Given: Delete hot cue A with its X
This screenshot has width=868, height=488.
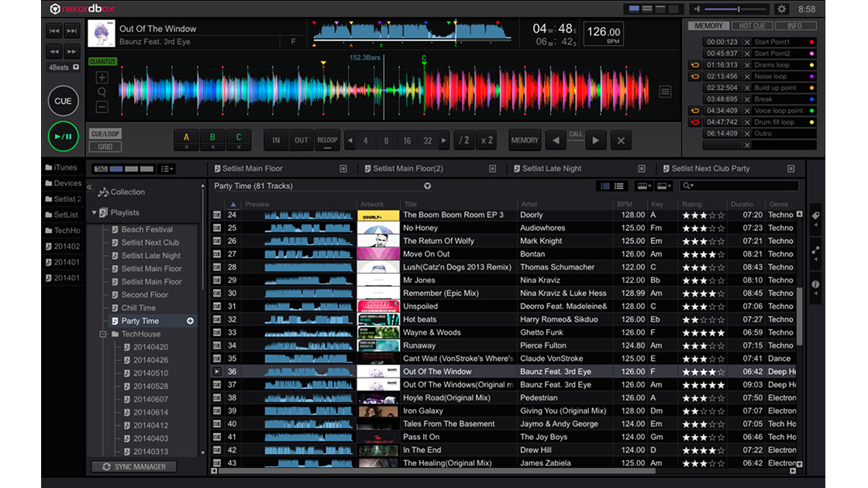Looking at the screenshot, I should [187, 147].
